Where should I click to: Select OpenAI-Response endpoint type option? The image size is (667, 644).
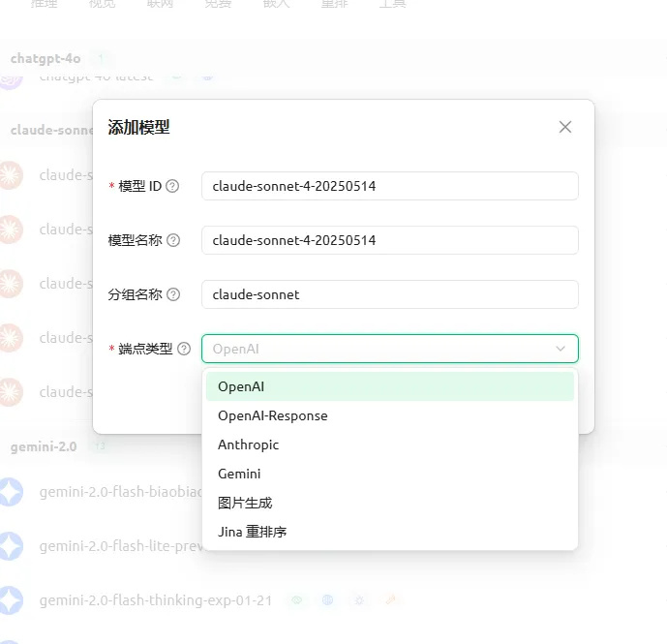click(x=390, y=415)
